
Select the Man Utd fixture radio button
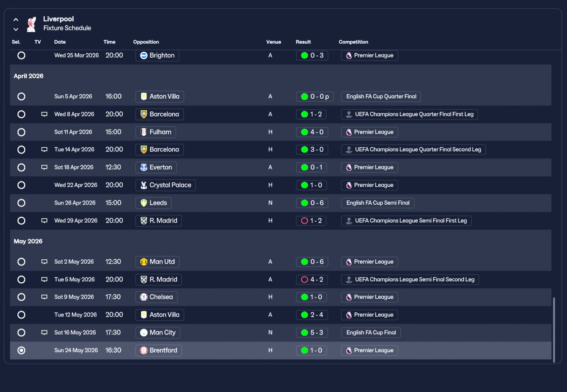click(x=21, y=261)
